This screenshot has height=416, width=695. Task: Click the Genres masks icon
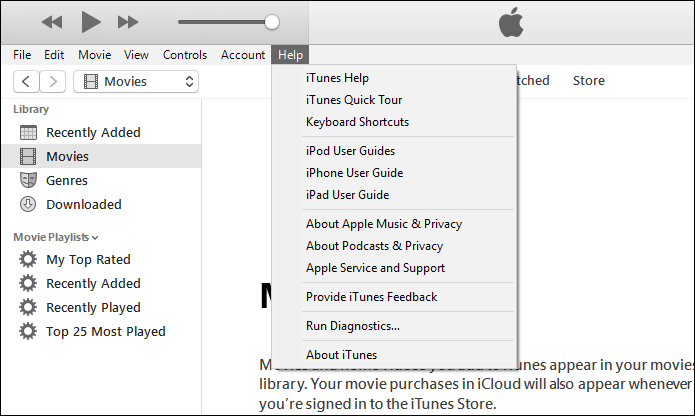coord(28,180)
